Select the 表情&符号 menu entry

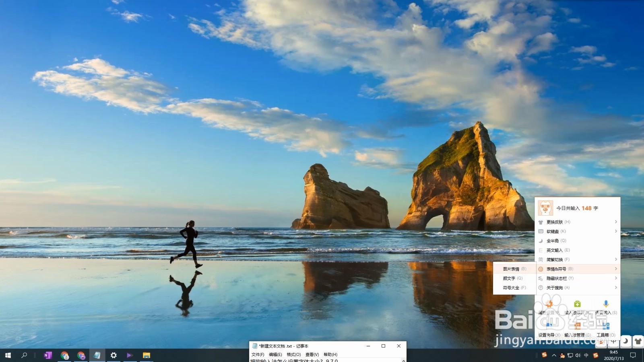(x=578, y=269)
